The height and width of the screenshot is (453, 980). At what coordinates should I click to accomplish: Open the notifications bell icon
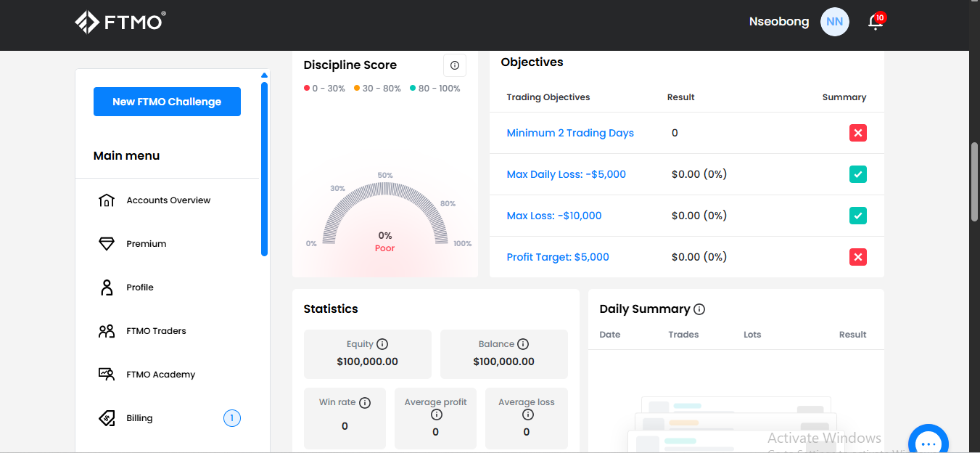click(x=875, y=22)
